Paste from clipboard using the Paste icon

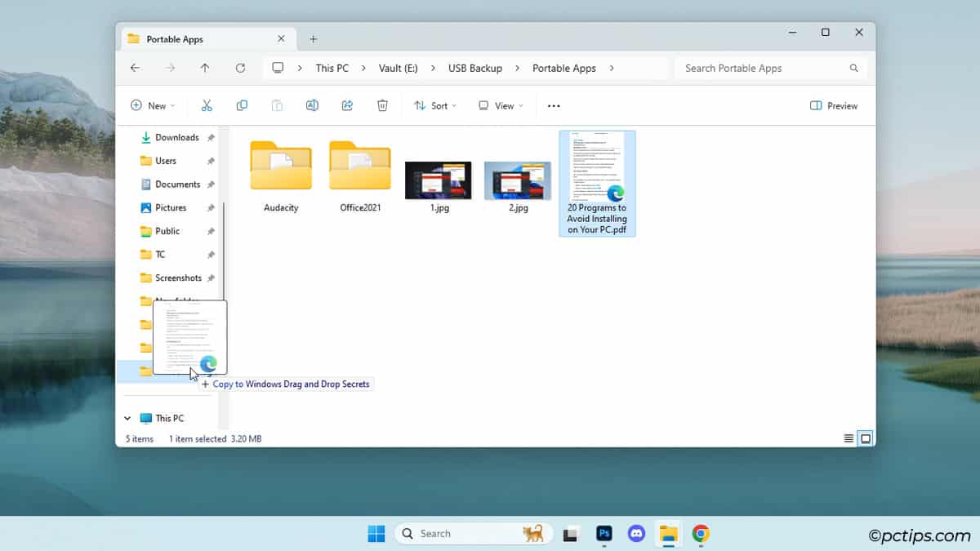point(277,105)
